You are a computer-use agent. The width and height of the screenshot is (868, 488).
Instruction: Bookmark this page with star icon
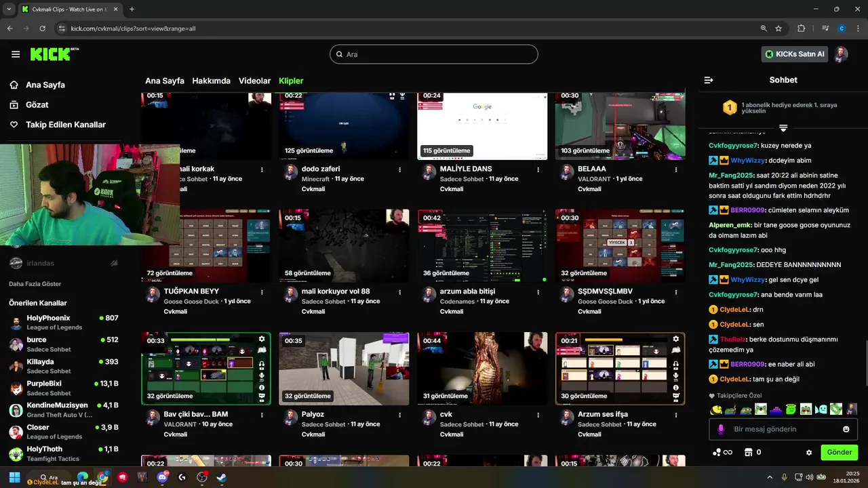click(778, 28)
